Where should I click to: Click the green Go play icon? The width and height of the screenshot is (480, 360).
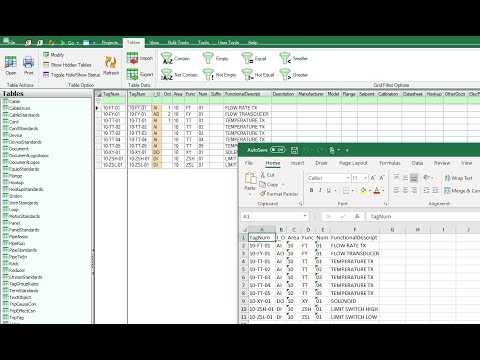63,42
